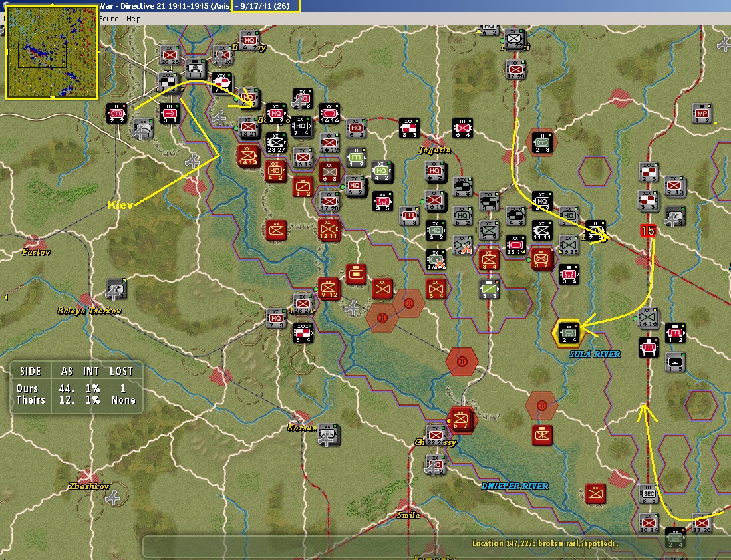The width and height of the screenshot is (731, 560).
Task: Select the black infantry regiment rated 6 4
Action: (462, 128)
